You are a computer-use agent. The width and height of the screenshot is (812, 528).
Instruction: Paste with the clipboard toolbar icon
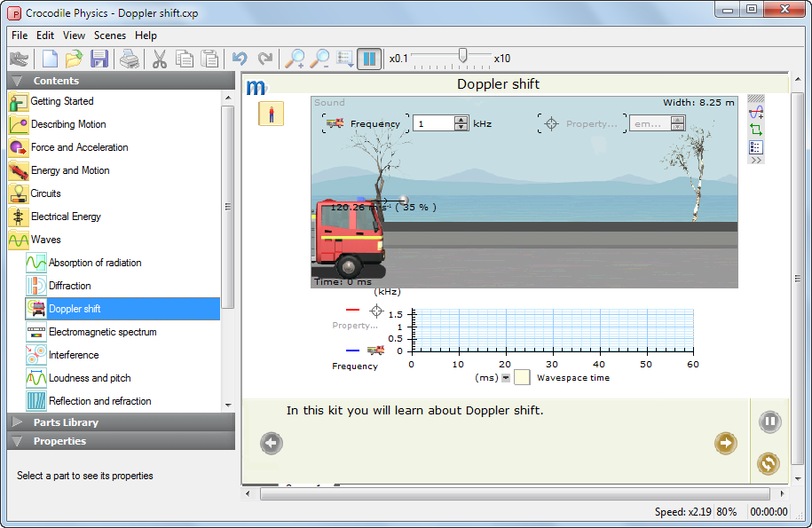(x=209, y=59)
